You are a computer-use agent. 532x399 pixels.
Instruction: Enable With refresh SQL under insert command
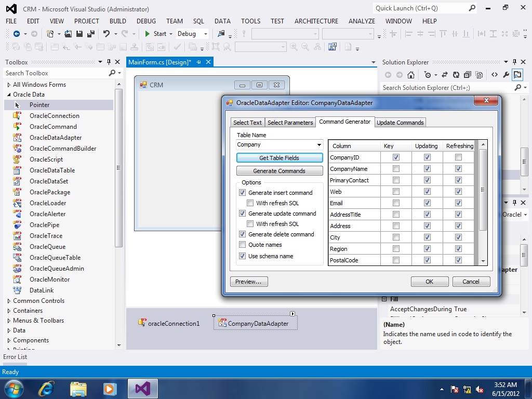[x=250, y=203]
